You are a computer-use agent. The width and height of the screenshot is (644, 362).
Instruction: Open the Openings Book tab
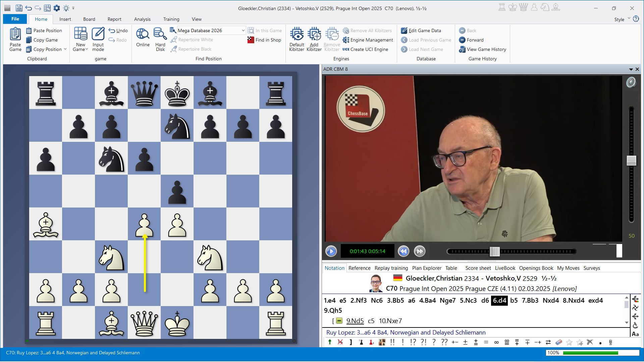tap(536, 268)
